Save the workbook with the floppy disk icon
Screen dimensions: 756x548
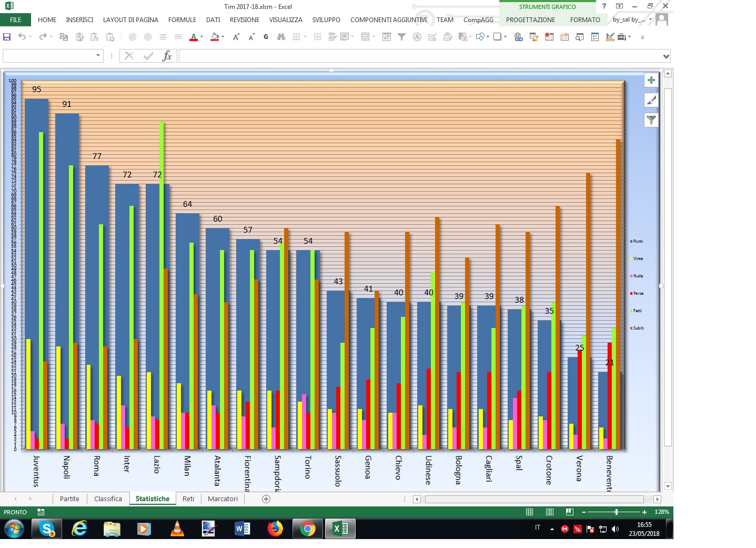7,37
